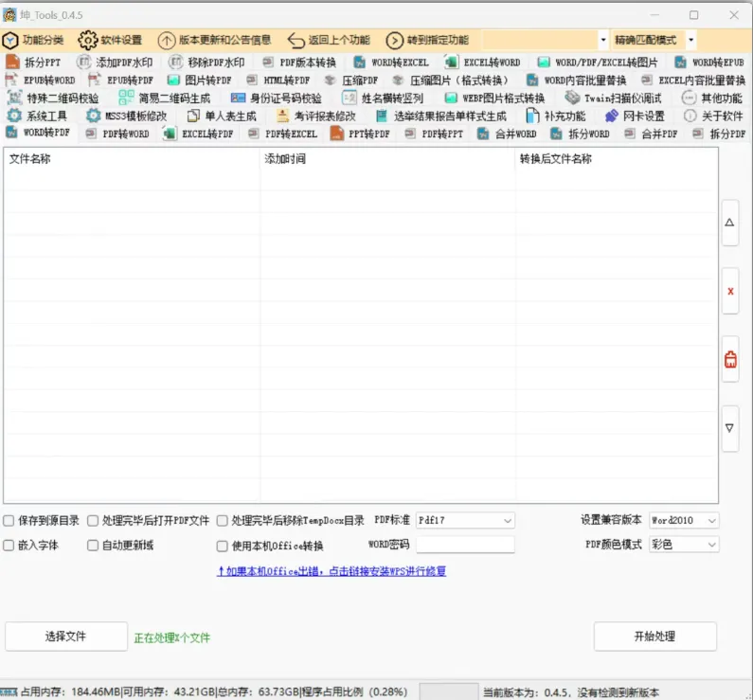Open EXCEL转WORD tool
The height and width of the screenshot is (700, 753).
coord(483,62)
